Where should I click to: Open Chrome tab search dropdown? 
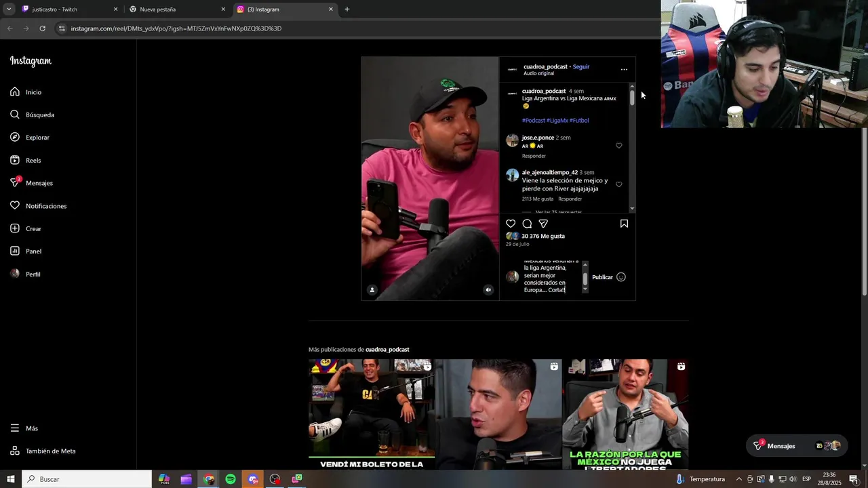[9, 9]
